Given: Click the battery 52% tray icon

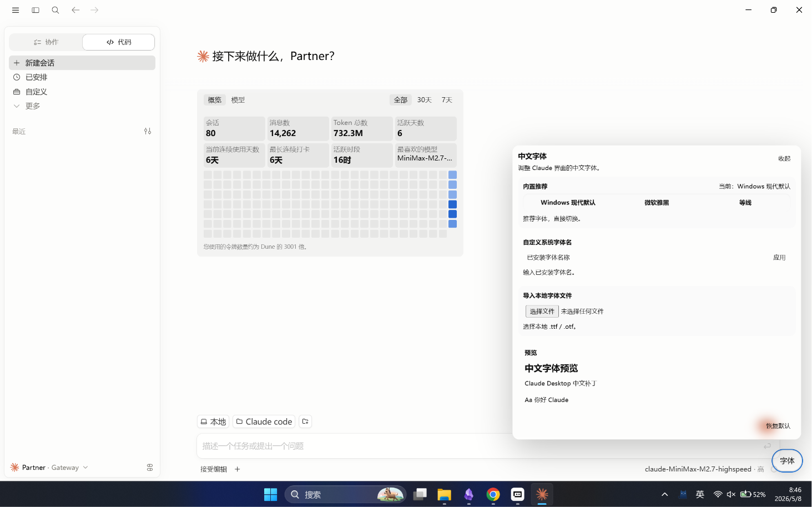Looking at the screenshot, I should [x=753, y=495].
